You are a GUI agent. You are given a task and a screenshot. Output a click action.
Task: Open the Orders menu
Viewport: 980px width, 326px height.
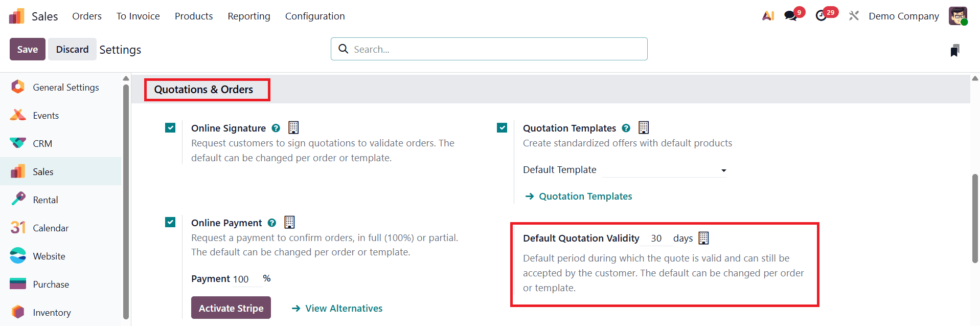[x=87, y=16]
